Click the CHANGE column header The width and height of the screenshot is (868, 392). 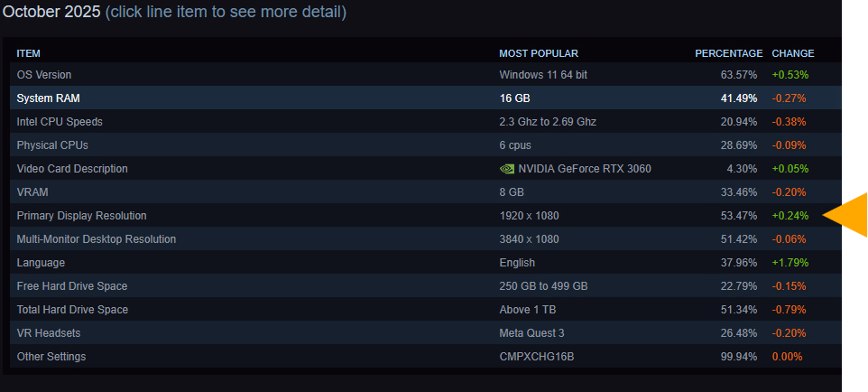click(x=792, y=53)
